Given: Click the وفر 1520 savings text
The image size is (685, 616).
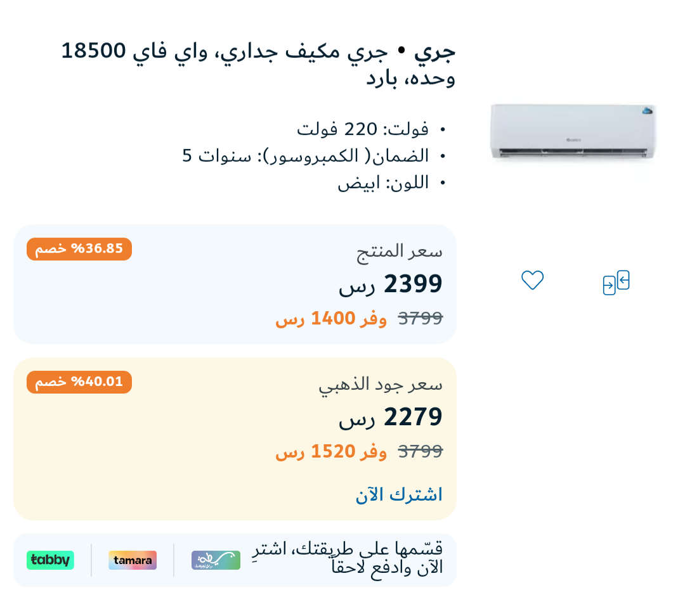Looking at the screenshot, I should click(x=331, y=452).
